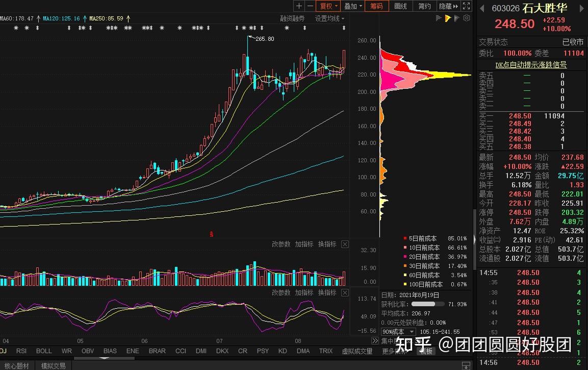This screenshot has height=370, width=588.
Task: Click the magenta 20日前成本 color swatch
Action: coord(405,257)
